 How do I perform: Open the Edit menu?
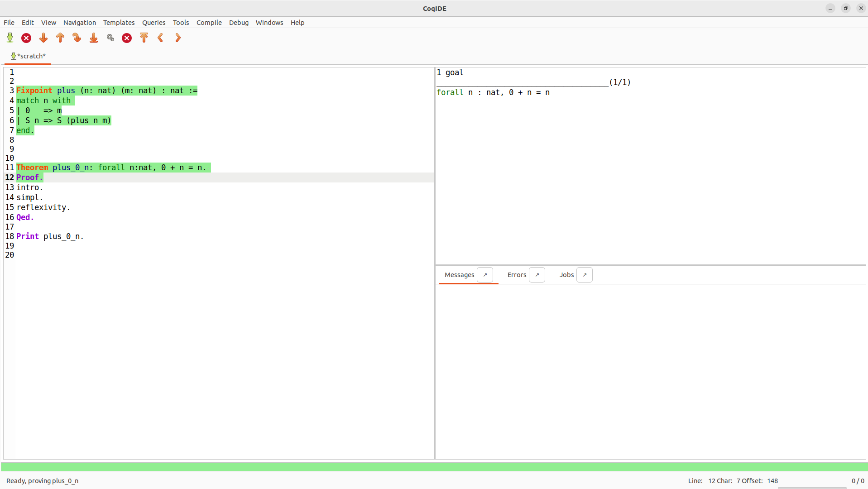pos(28,23)
